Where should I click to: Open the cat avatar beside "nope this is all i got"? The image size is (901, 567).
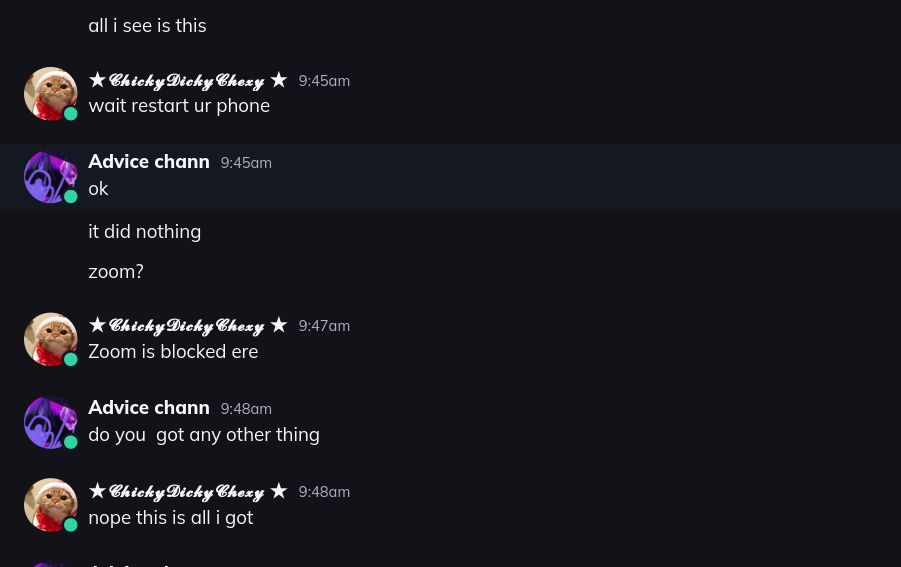point(50,505)
